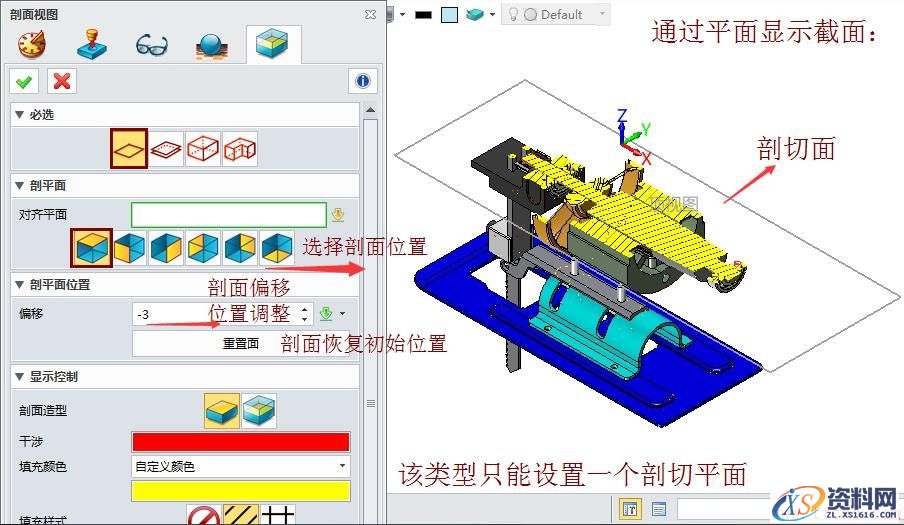Viewport: 904px width, 525px height.
Task: Select the parallel-planes section type
Action: pyautogui.click(x=166, y=149)
